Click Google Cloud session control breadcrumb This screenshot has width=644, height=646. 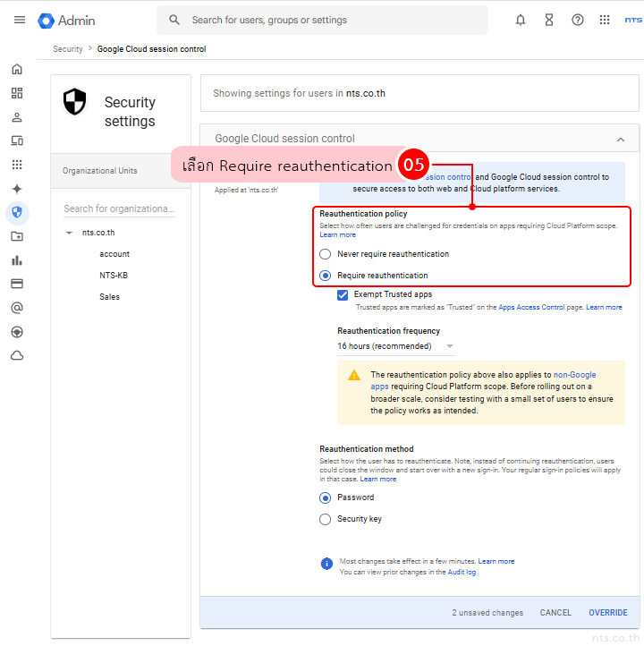pos(151,49)
